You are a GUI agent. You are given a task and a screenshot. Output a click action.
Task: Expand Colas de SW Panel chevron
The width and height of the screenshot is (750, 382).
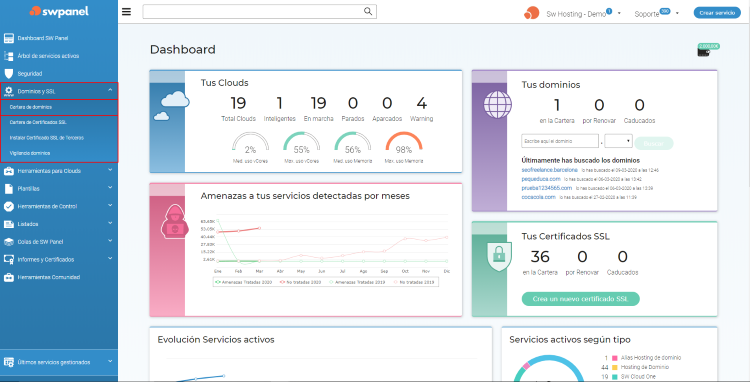click(110, 240)
